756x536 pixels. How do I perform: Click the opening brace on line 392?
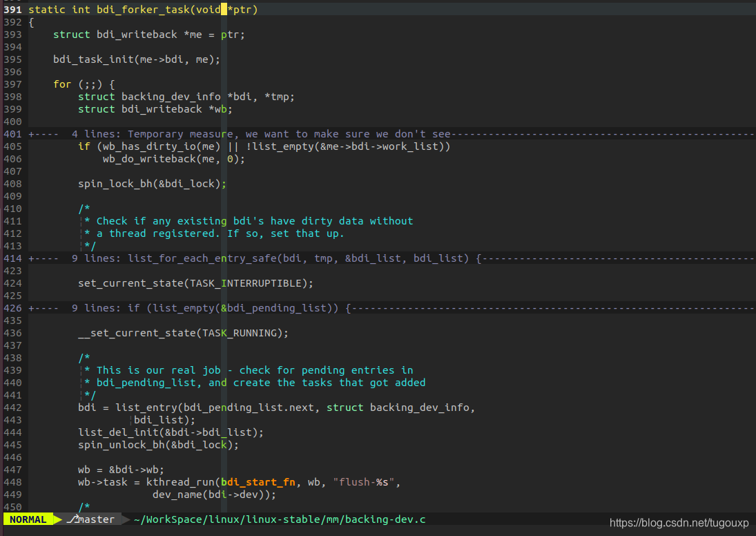point(31,23)
